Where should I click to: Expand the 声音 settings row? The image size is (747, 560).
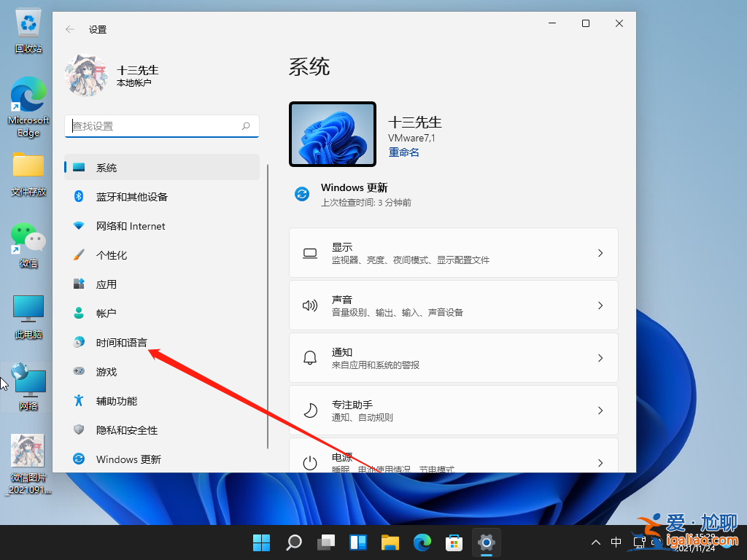tap(454, 305)
